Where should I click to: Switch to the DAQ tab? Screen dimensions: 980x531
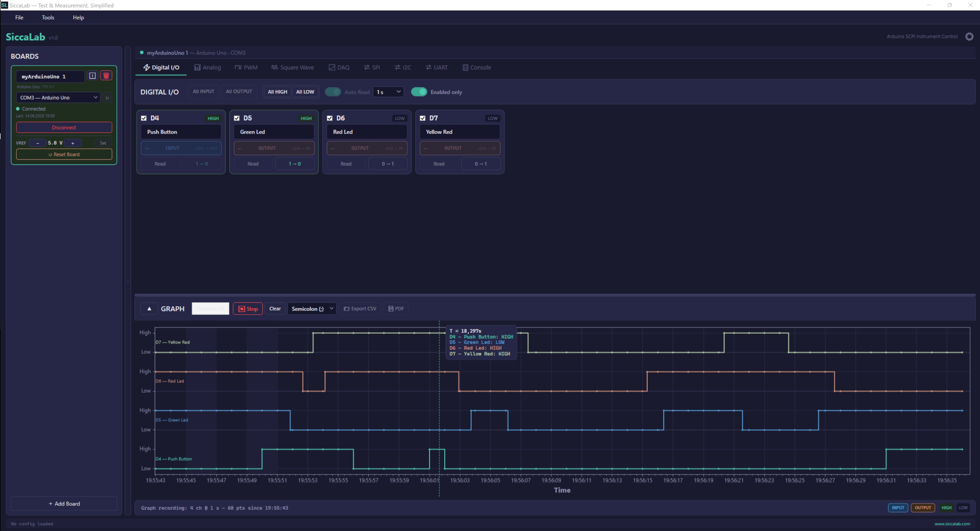pyautogui.click(x=339, y=67)
